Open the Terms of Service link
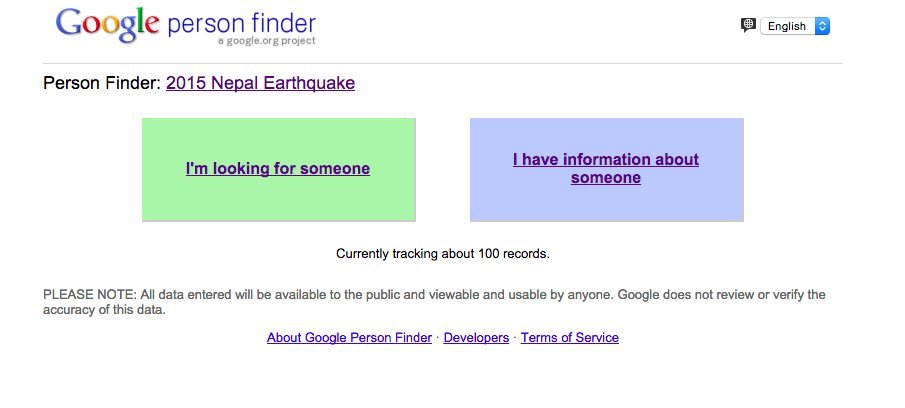 pos(570,338)
